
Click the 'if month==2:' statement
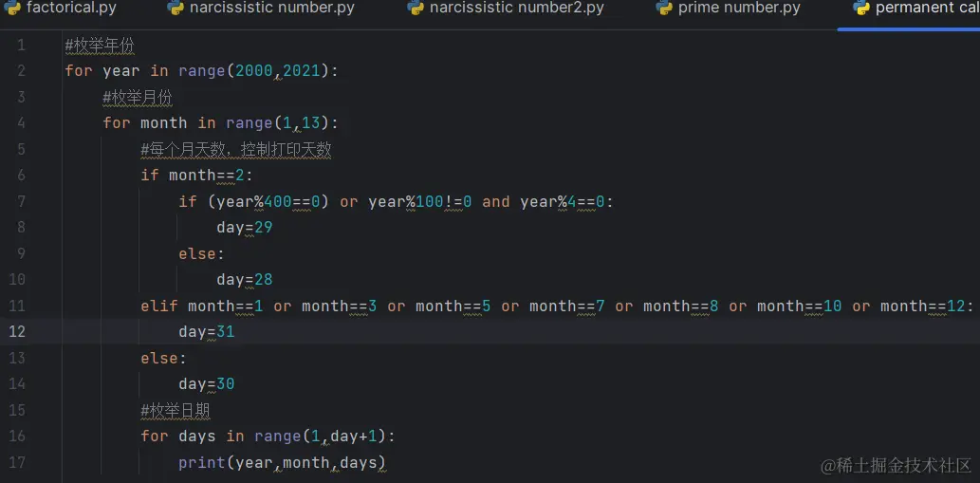point(197,175)
